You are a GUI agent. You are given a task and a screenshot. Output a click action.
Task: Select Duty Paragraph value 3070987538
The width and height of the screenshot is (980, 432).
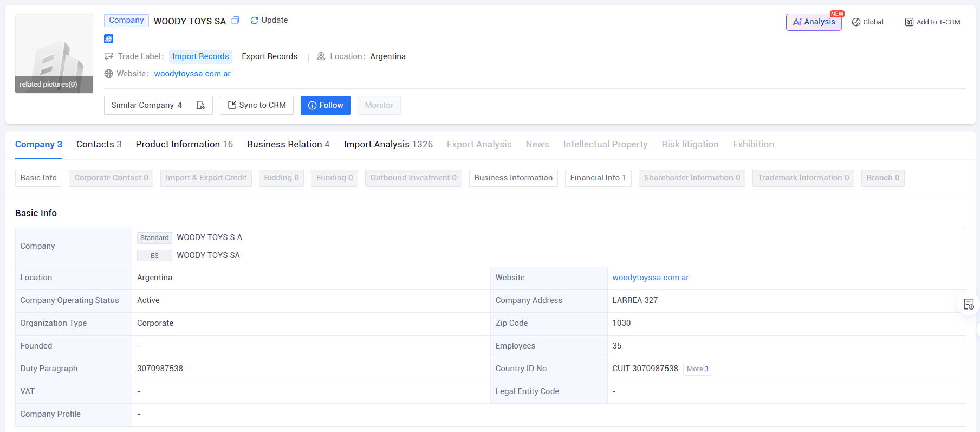[x=160, y=369]
